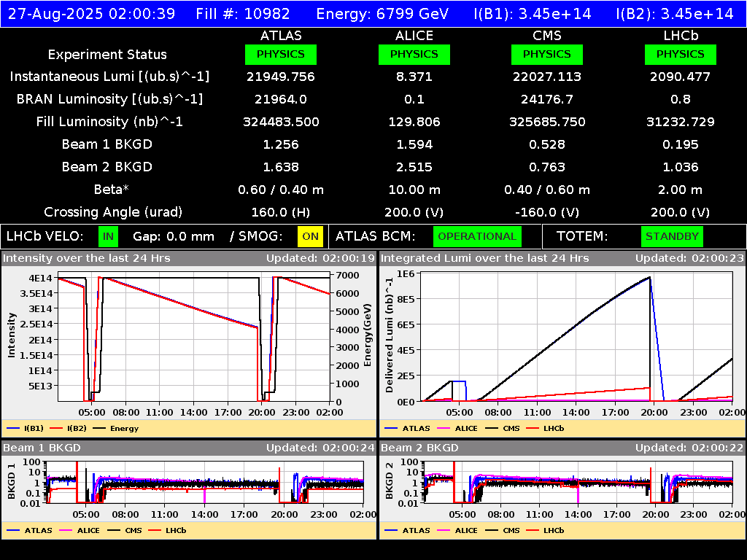Image resolution: width=747 pixels, height=560 pixels.
Task: Click CMS legend entry in Integrated Lumi chart
Action: [x=503, y=428]
